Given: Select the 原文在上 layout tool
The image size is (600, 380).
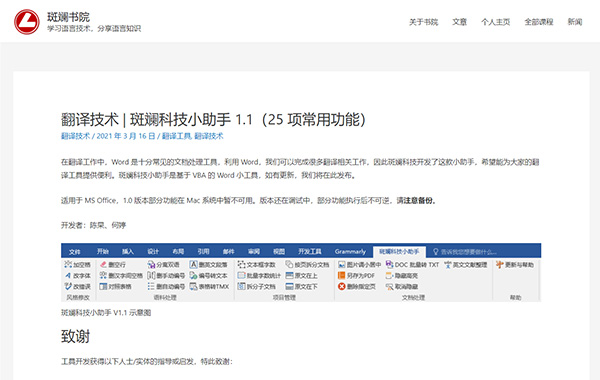Looking at the screenshot, I should [302, 275].
